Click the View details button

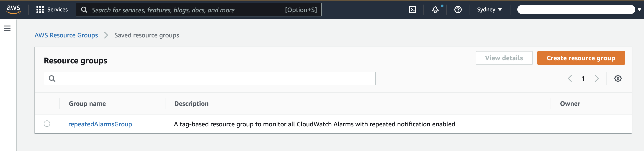[504, 58]
